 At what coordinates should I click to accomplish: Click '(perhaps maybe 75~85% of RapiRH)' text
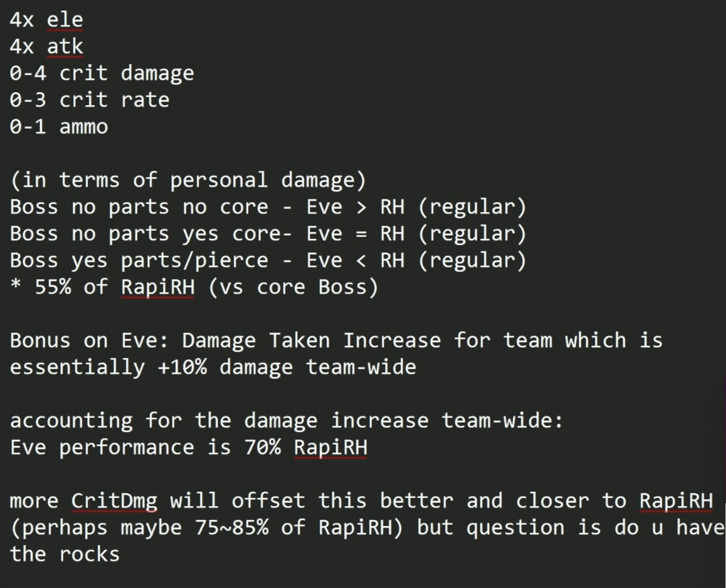pyautogui.click(x=207, y=528)
